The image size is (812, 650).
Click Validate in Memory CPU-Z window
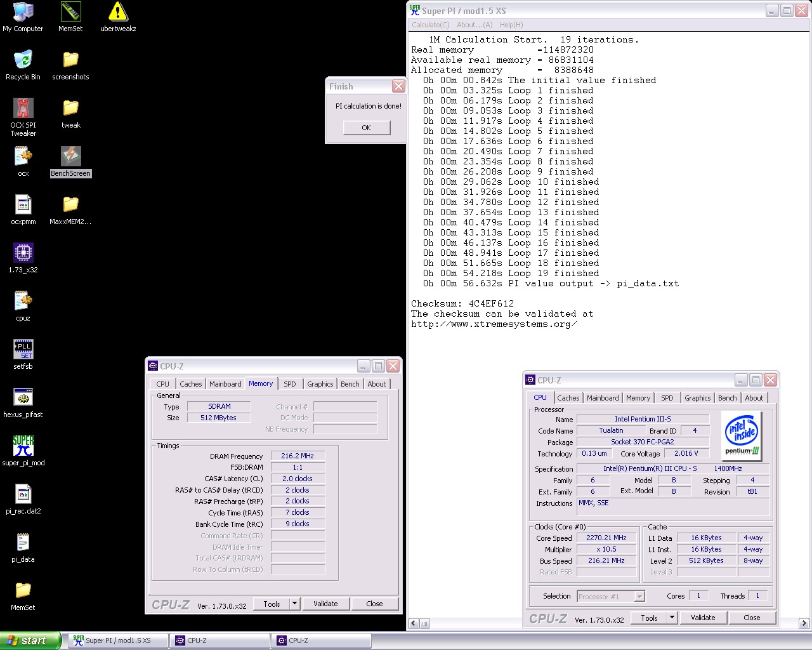[x=325, y=604]
